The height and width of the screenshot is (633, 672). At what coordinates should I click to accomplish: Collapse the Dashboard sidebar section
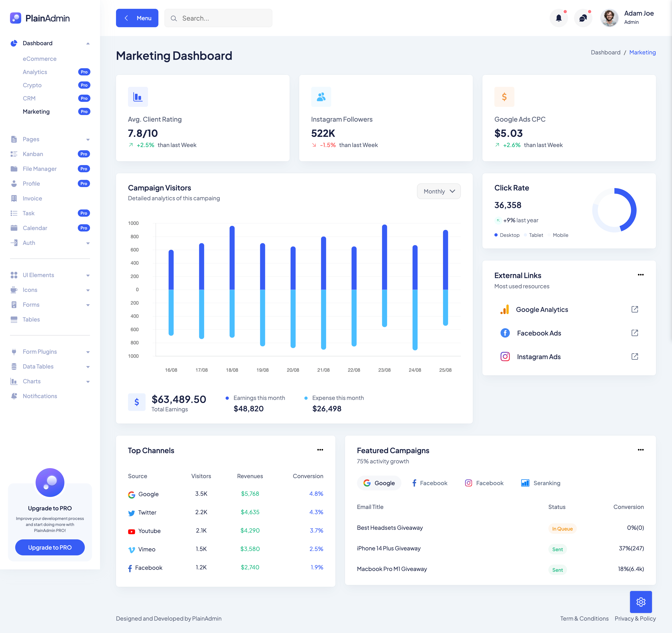coord(88,43)
